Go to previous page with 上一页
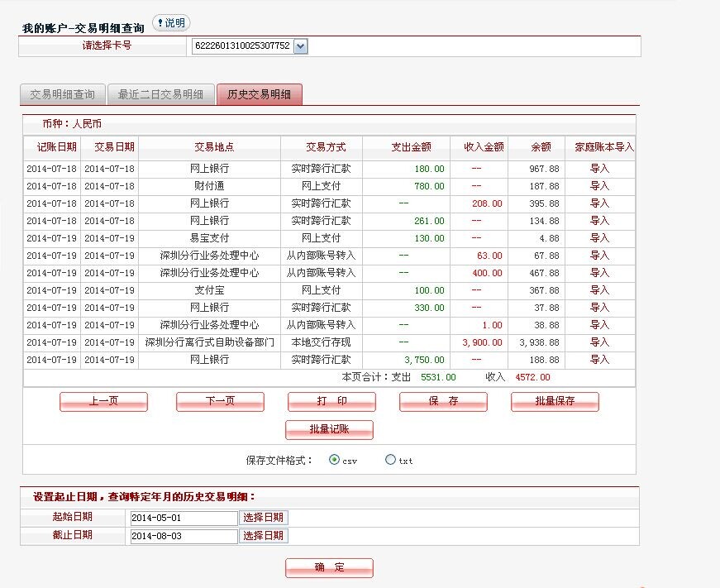Image resolution: width=720 pixels, height=588 pixels. tap(103, 401)
